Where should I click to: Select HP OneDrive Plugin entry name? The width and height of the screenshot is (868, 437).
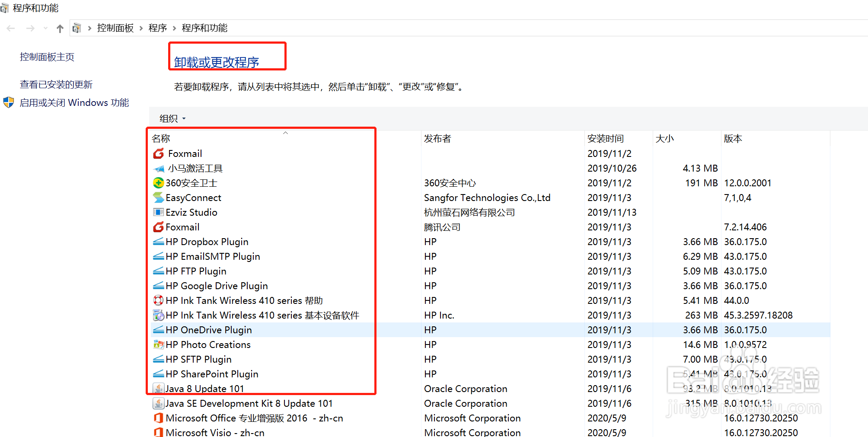pyautogui.click(x=209, y=330)
